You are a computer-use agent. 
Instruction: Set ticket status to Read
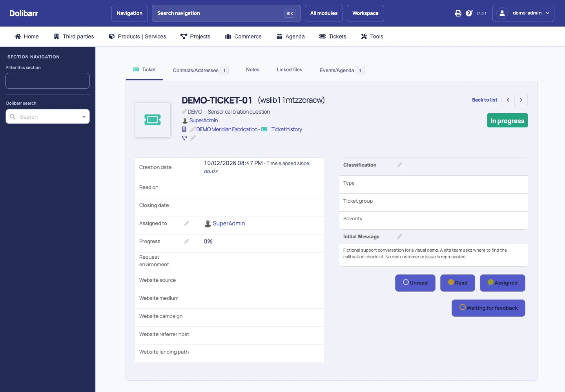tap(457, 283)
